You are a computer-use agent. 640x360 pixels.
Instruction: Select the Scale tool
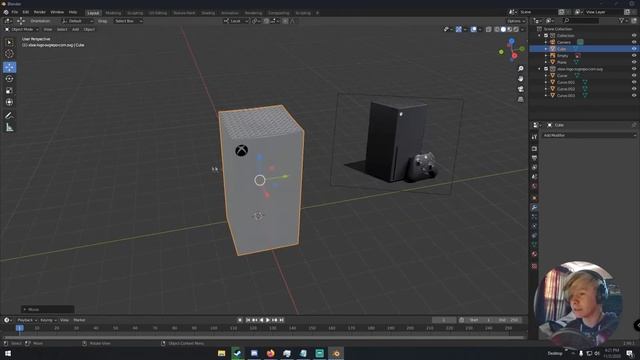[9, 91]
